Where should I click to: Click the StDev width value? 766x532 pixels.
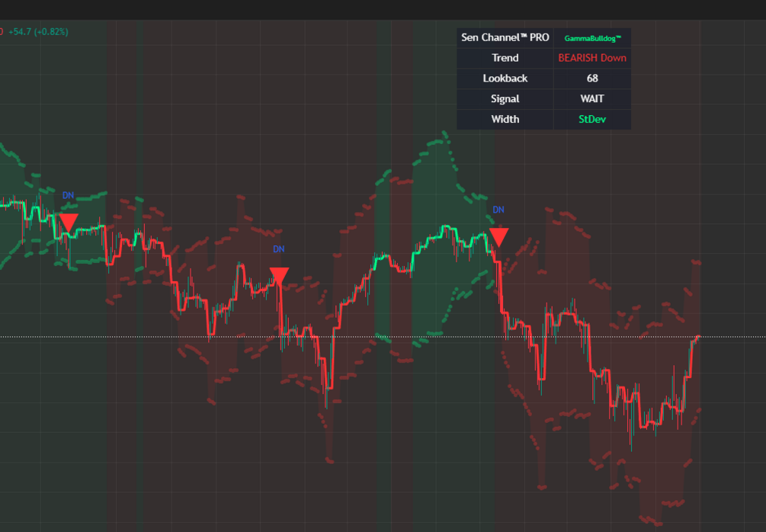pos(592,120)
